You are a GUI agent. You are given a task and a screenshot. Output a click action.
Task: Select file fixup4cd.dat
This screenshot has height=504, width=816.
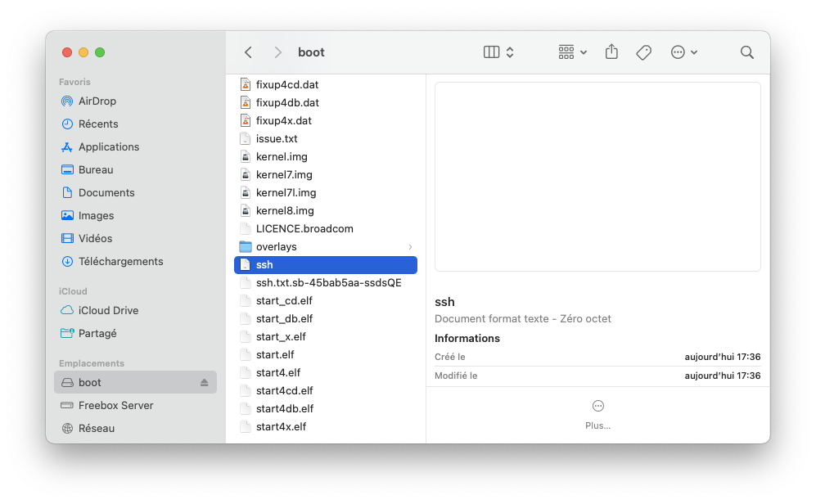326,84
